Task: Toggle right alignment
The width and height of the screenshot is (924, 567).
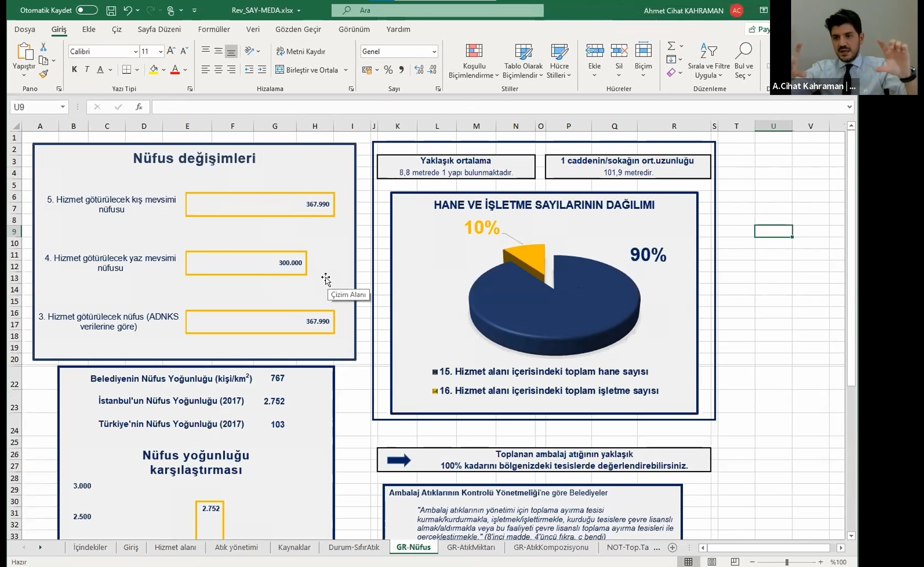Action: point(231,69)
